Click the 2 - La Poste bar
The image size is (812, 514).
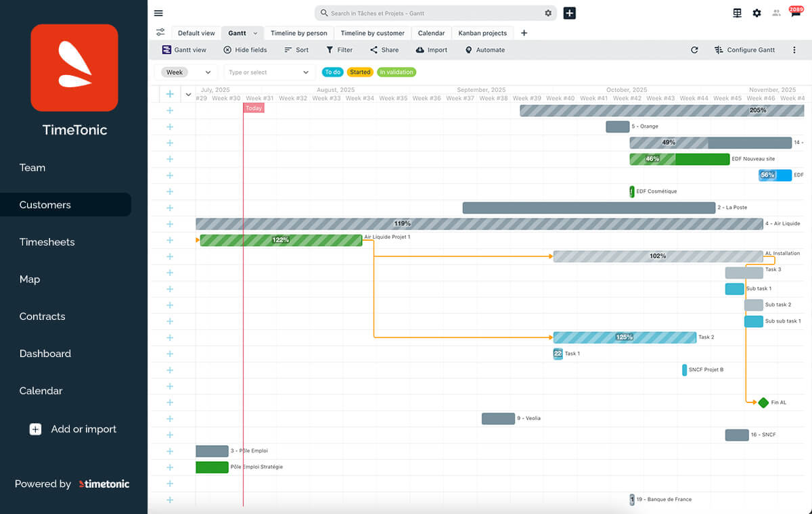coord(589,208)
